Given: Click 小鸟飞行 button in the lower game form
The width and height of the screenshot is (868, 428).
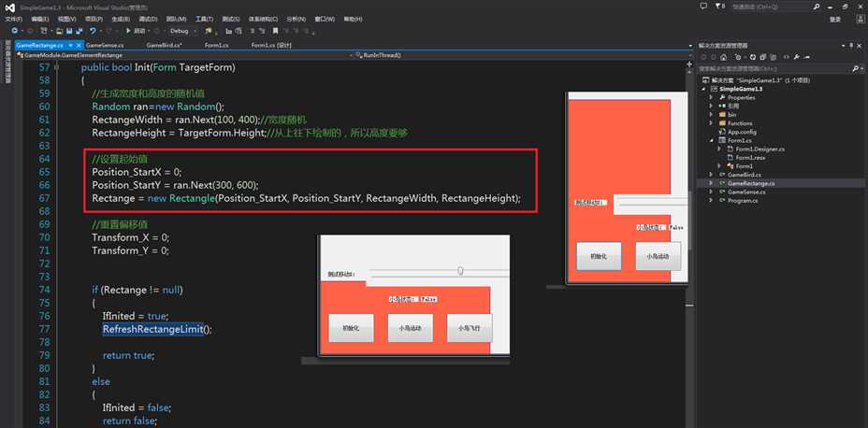Looking at the screenshot, I should pos(469,328).
